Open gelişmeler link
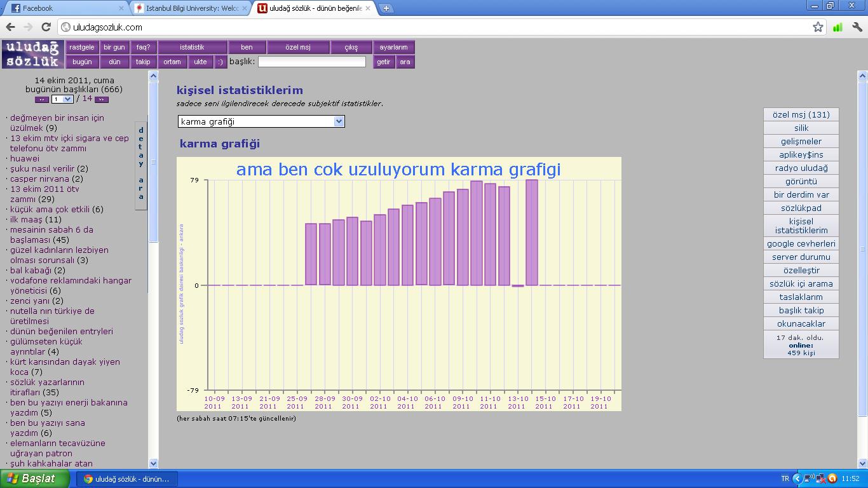The image size is (868, 488). click(x=801, y=141)
